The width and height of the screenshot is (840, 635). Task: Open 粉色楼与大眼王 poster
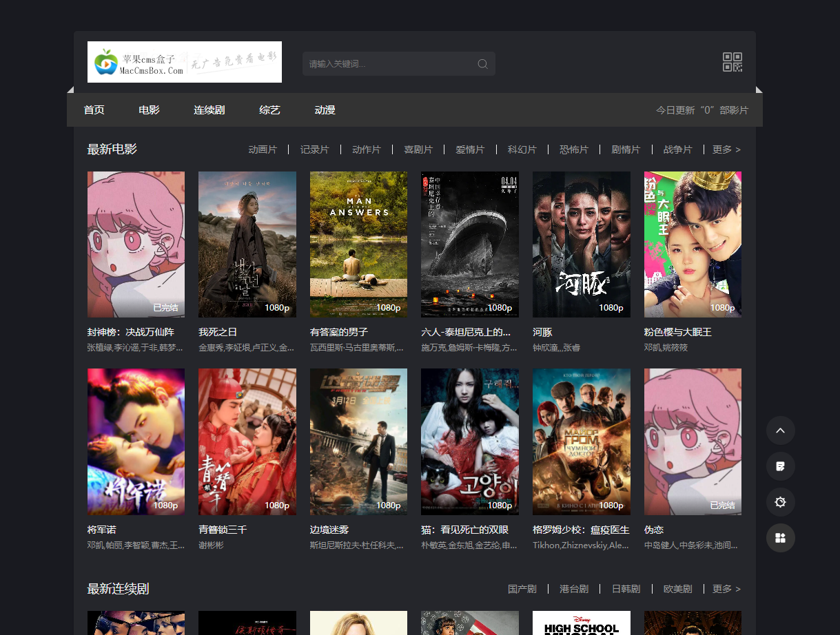pyautogui.click(x=693, y=244)
